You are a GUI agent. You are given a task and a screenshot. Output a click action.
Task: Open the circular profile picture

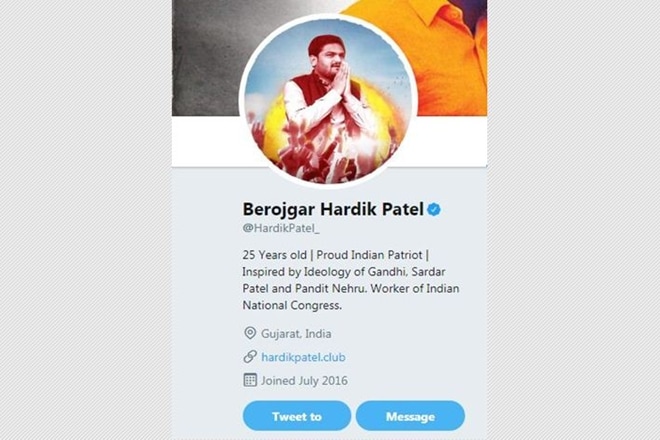point(328,101)
